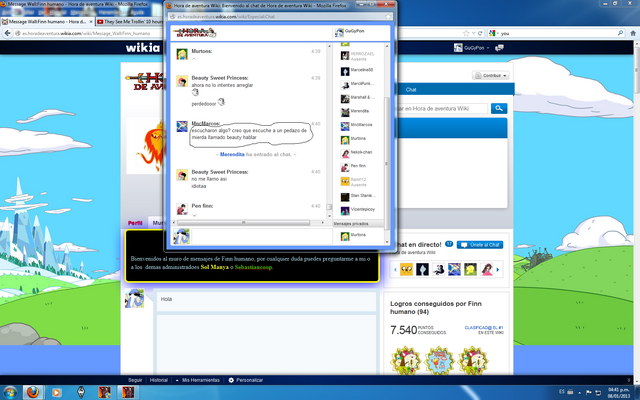Click Seguir in the bottom toolbar
Screen dimensions: 640x400
[135, 380]
